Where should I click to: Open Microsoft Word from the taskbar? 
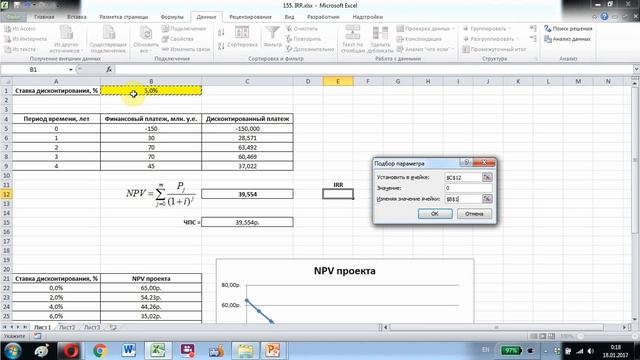pyautogui.click(x=129, y=351)
